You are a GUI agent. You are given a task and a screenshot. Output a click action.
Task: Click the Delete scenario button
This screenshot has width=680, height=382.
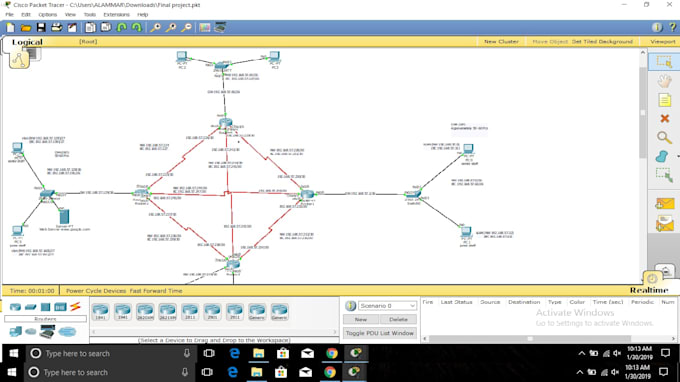click(x=398, y=320)
